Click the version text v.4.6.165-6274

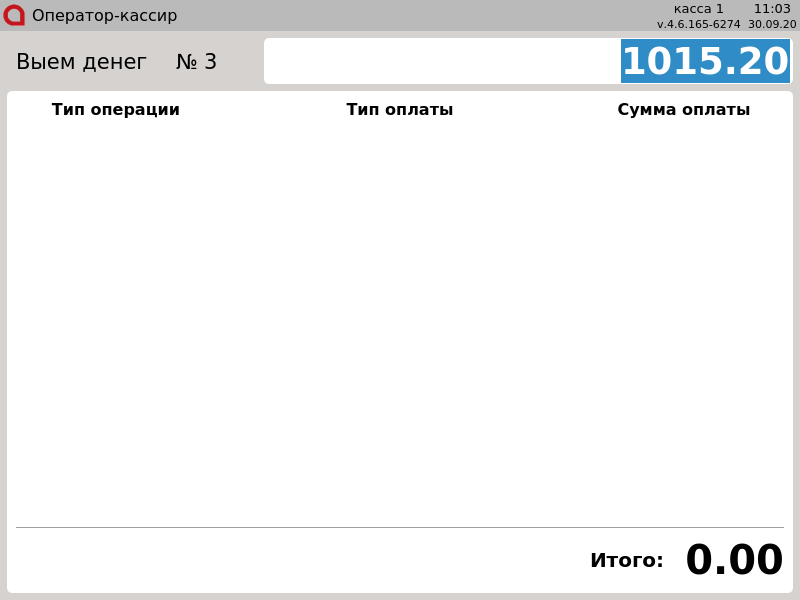point(698,24)
